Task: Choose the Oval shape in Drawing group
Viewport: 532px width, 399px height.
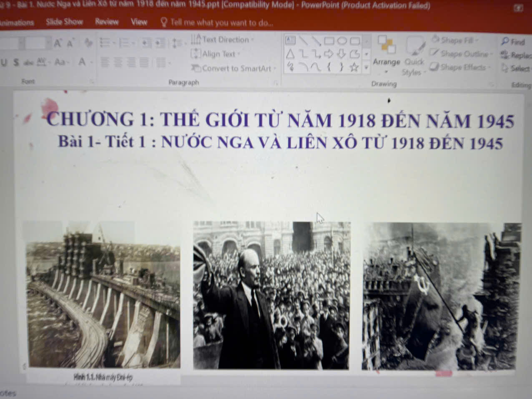Action: point(342,40)
